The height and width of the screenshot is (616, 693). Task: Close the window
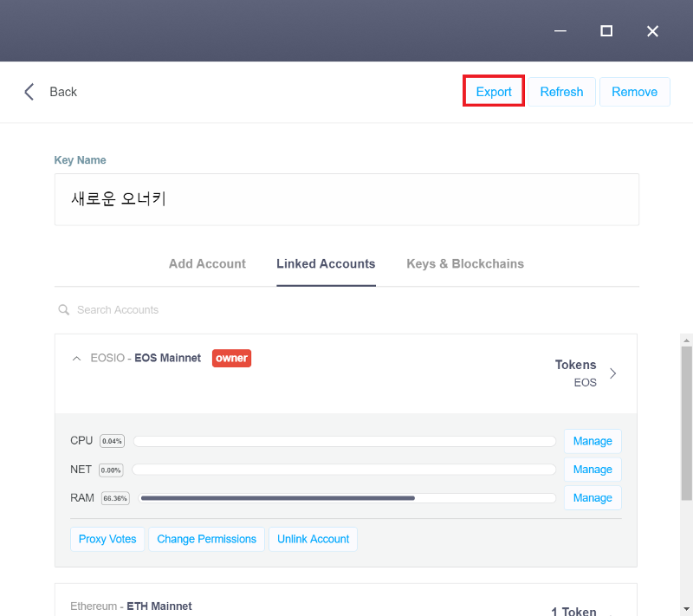pyautogui.click(x=652, y=31)
